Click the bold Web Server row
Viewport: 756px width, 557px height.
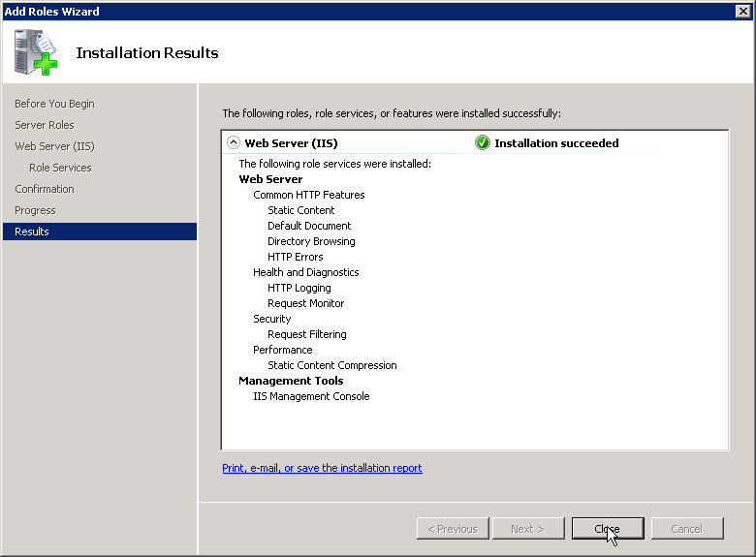[x=270, y=179]
